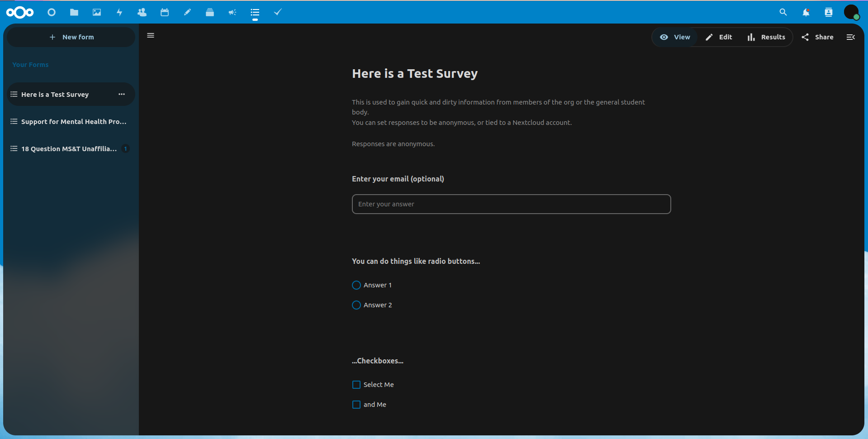Share the current survey

(817, 37)
